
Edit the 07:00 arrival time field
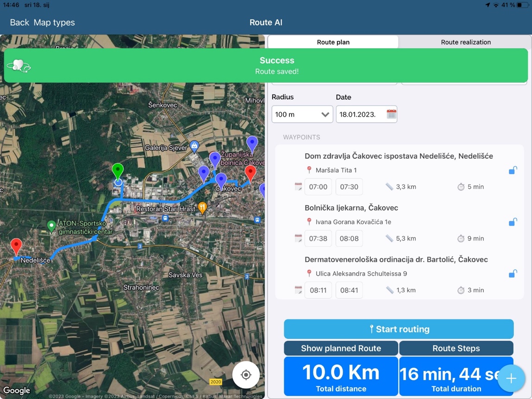318,187
